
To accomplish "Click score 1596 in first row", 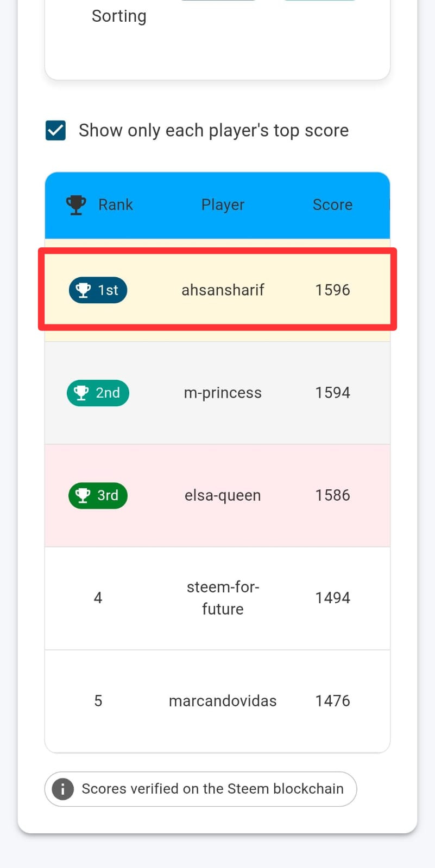I will (332, 290).
